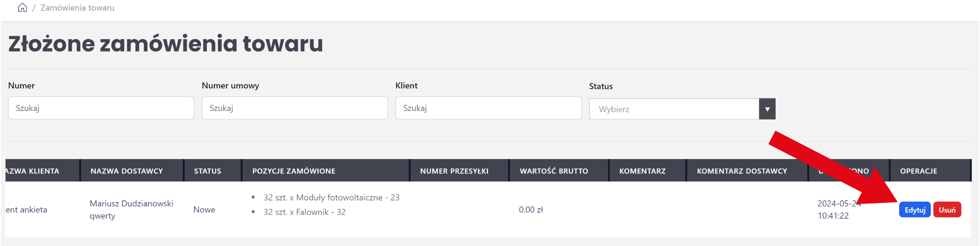This screenshot has height=246, width=980.
Task: Click the Komentarz dostawcy column header
Action: [742, 171]
